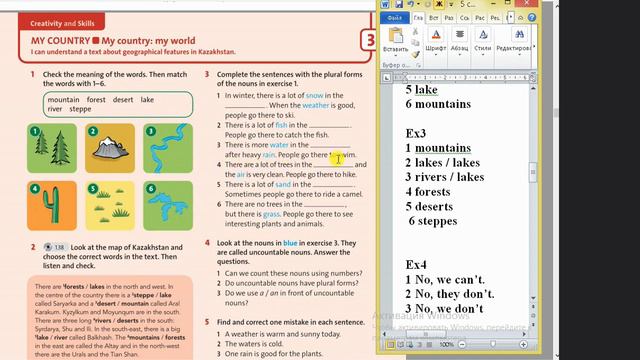Open Word Help question mark icon

(x=531, y=18)
